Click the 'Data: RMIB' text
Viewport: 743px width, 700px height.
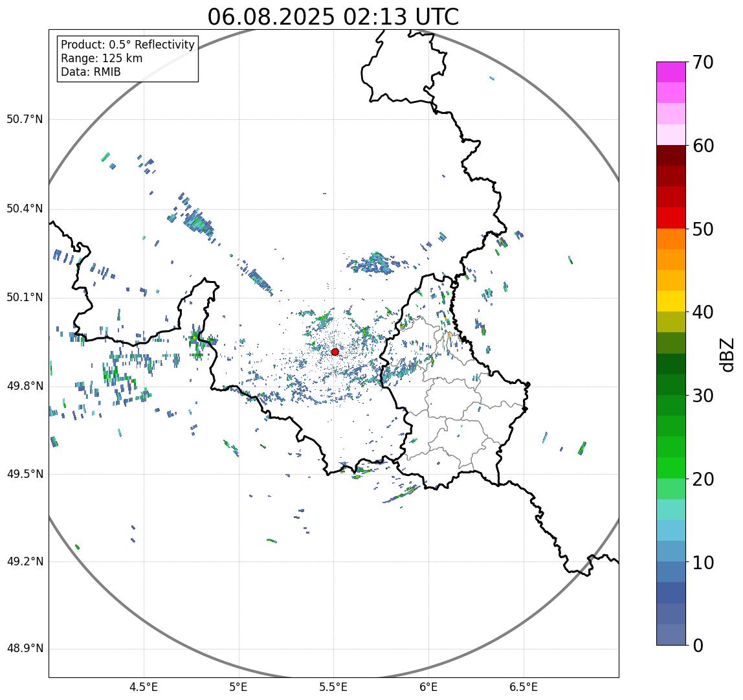pyautogui.click(x=91, y=72)
